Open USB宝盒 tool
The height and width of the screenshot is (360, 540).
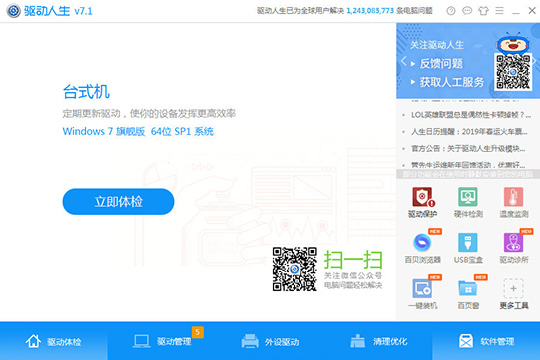[x=468, y=248]
